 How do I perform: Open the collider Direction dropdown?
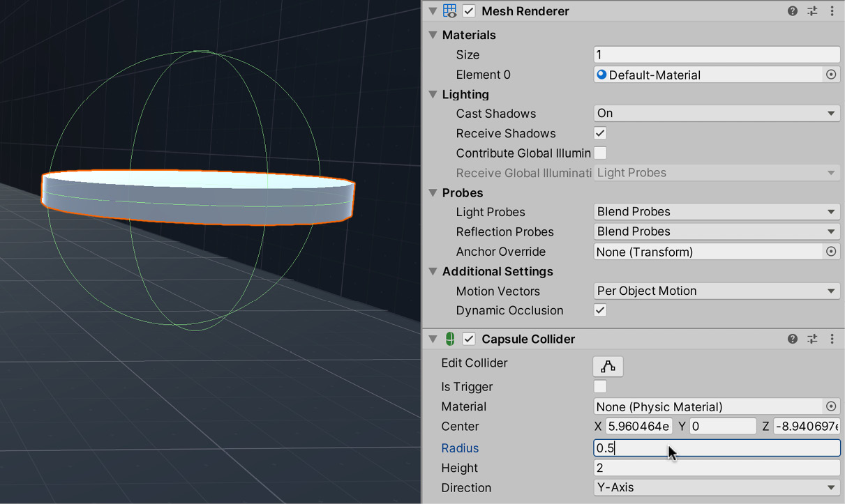717,488
